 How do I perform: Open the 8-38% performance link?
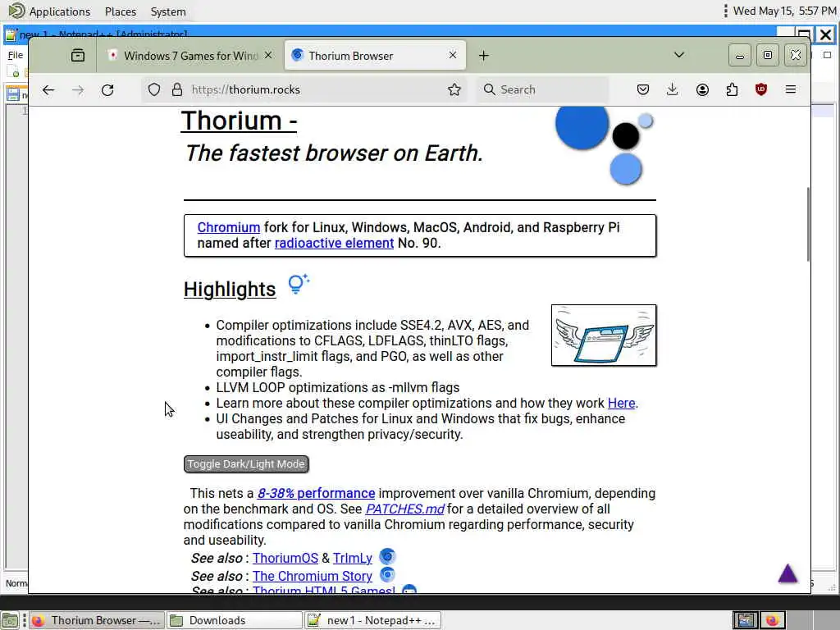[316, 493]
